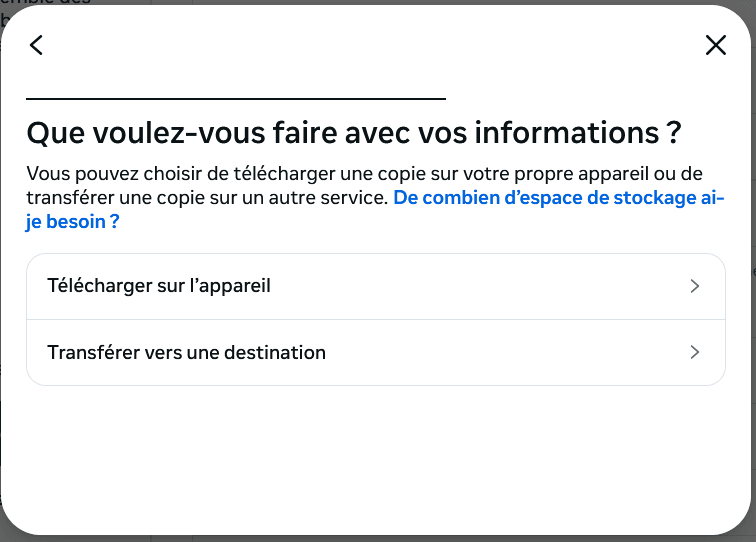756x542 pixels.
Task: Go back using the left arrow icon
Action: click(x=36, y=45)
